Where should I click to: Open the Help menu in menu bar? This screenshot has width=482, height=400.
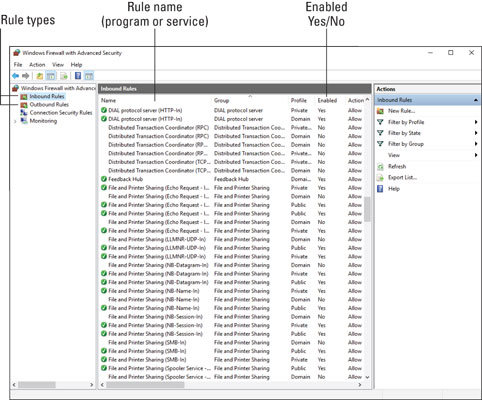(x=76, y=65)
